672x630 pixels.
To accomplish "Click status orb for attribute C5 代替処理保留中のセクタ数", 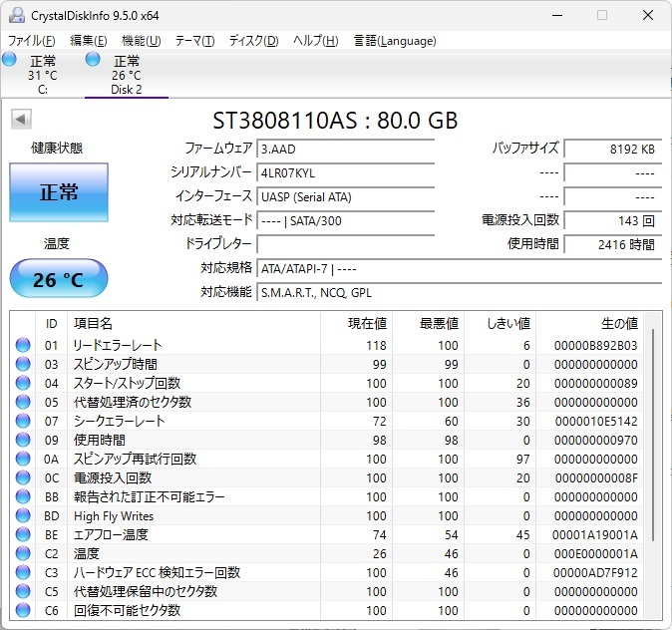I will tap(23, 591).
